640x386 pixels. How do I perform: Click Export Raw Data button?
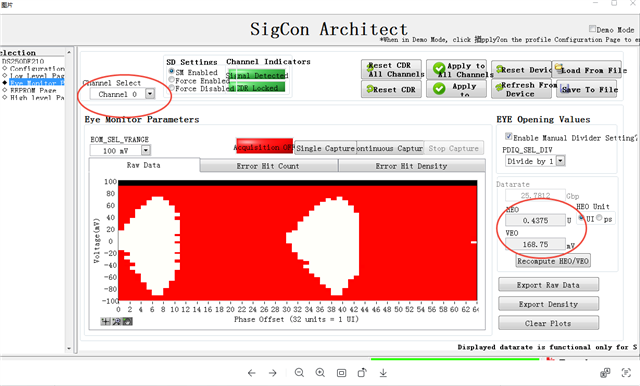tap(548, 285)
